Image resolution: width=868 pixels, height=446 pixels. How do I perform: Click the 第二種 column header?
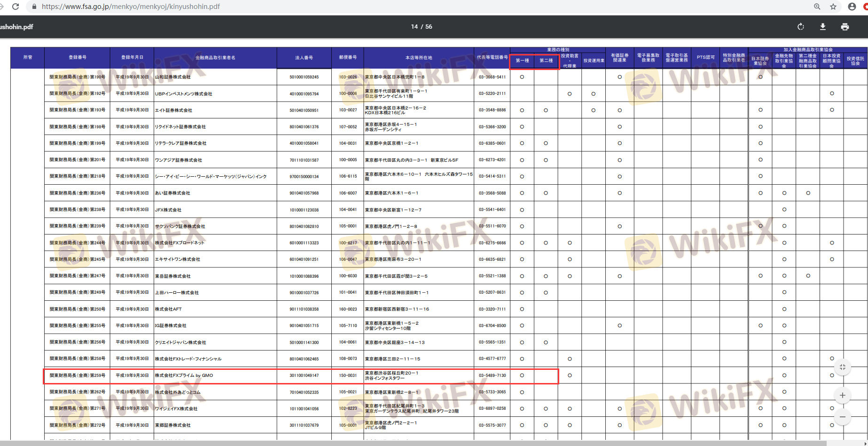[546, 61]
